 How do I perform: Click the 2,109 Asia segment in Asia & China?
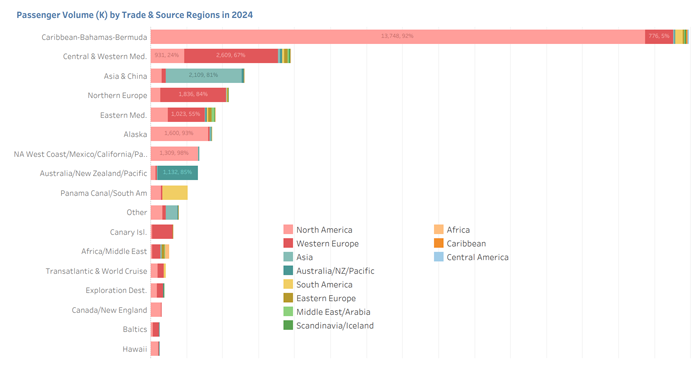pyautogui.click(x=204, y=75)
